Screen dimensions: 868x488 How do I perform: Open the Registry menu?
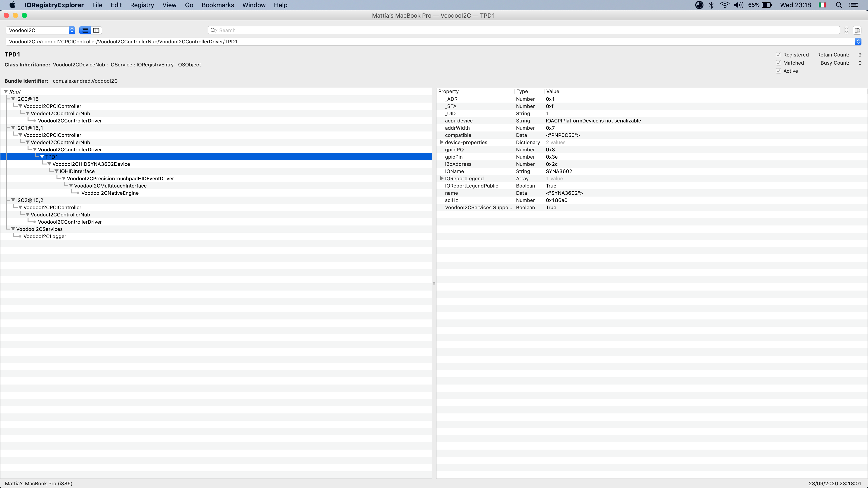(142, 5)
